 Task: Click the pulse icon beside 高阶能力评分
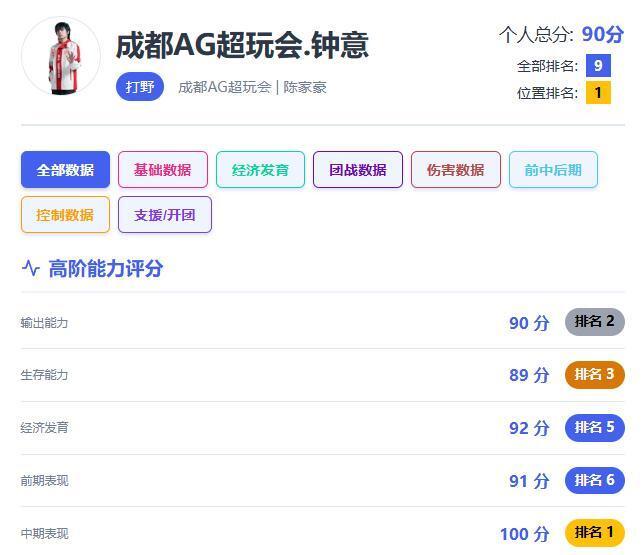click(x=31, y=268)
